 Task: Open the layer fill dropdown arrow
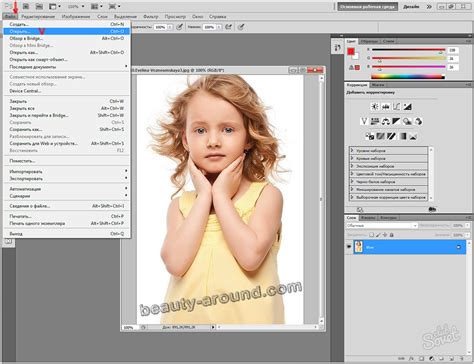coord(467,235)
